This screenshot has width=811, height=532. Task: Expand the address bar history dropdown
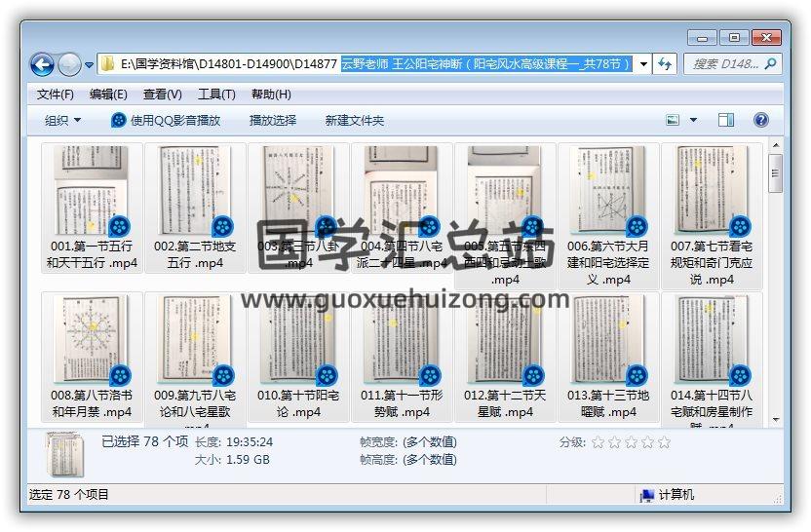point(643,64)
